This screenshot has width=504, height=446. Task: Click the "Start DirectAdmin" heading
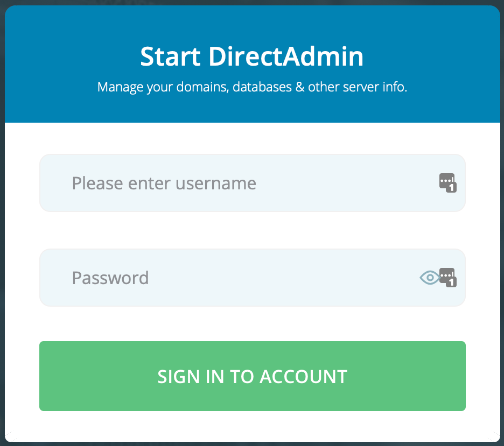point(252,56)
